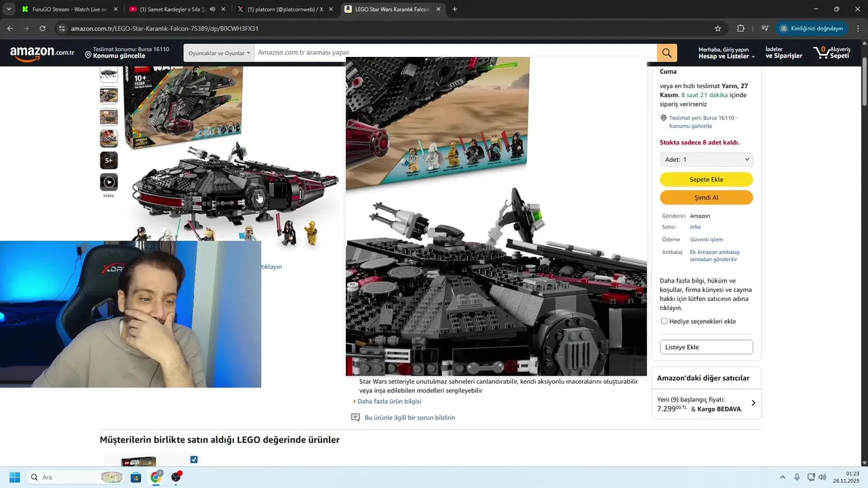Viewport: 868px width, 488px height.
Task: Uncheck the checkbox on the bundled LEGO product
Action: click(x=194, y=460)
